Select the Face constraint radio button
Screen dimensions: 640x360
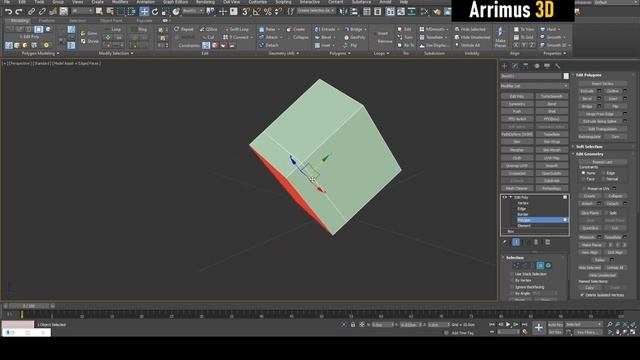[x=584, y=179]
